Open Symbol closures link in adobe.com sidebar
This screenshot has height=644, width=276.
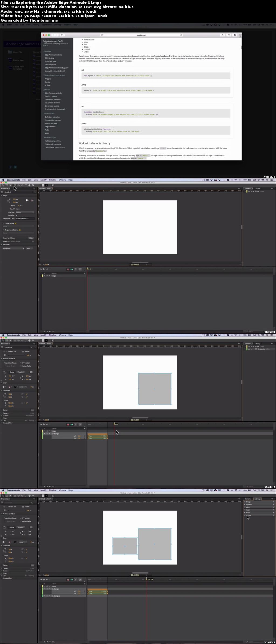51,96
